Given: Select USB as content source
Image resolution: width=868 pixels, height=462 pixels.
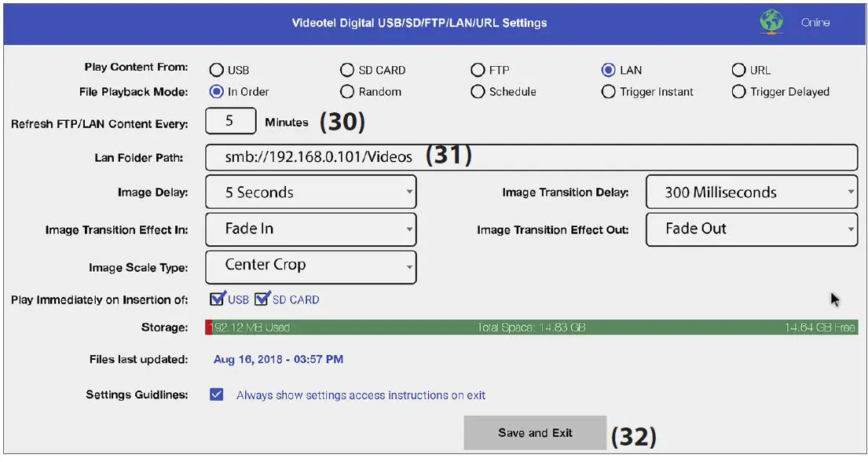Looking at the screenshot, I should [216, 69].
